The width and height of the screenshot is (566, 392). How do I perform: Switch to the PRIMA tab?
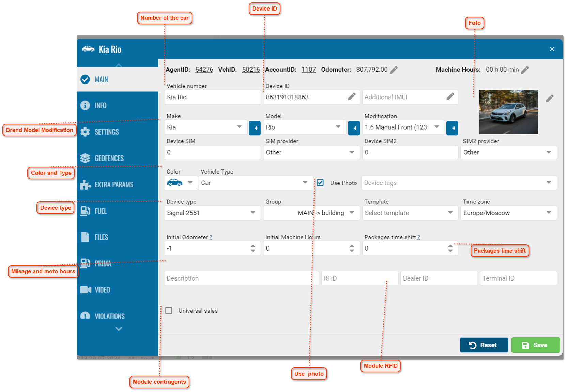click(118, 263)
